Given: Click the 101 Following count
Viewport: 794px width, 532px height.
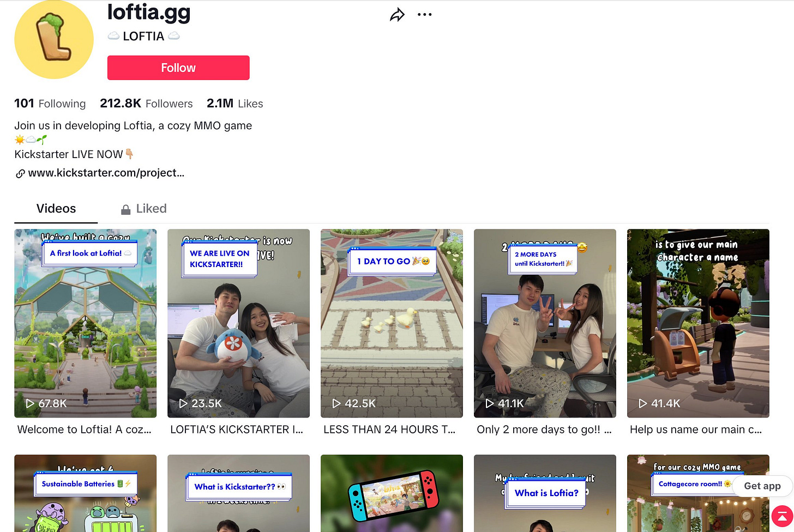Looking at the screenshot, I should coord(50,104).
